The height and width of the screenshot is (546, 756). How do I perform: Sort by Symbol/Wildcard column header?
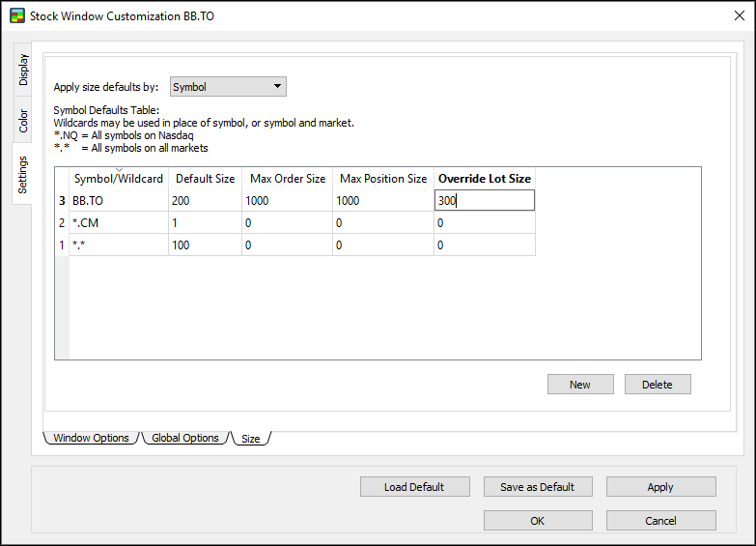[x=119, y=179]
